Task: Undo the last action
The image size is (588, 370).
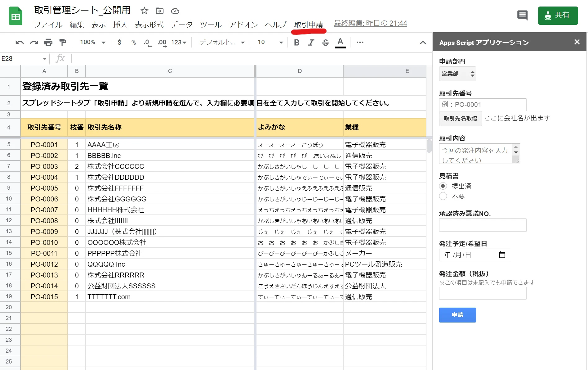Action: pos(20,42)
